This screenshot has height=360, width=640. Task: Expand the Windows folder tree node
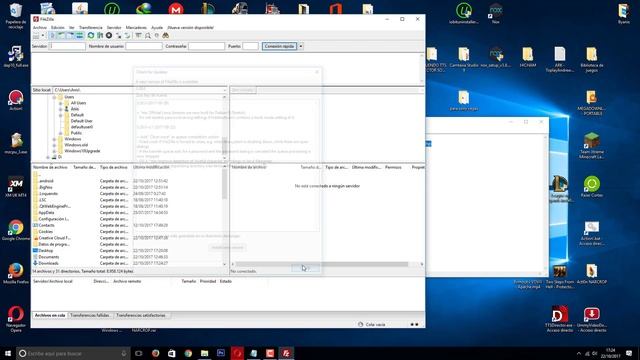[54, 139]
